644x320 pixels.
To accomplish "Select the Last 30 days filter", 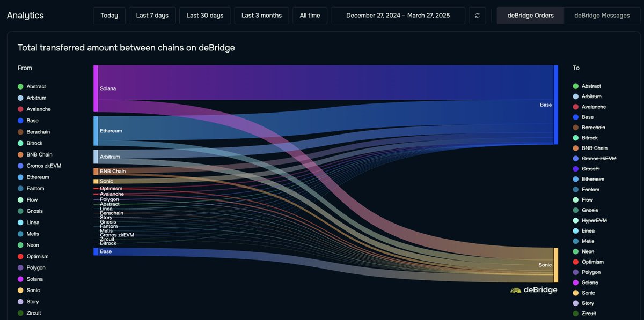I will (205, 16).
